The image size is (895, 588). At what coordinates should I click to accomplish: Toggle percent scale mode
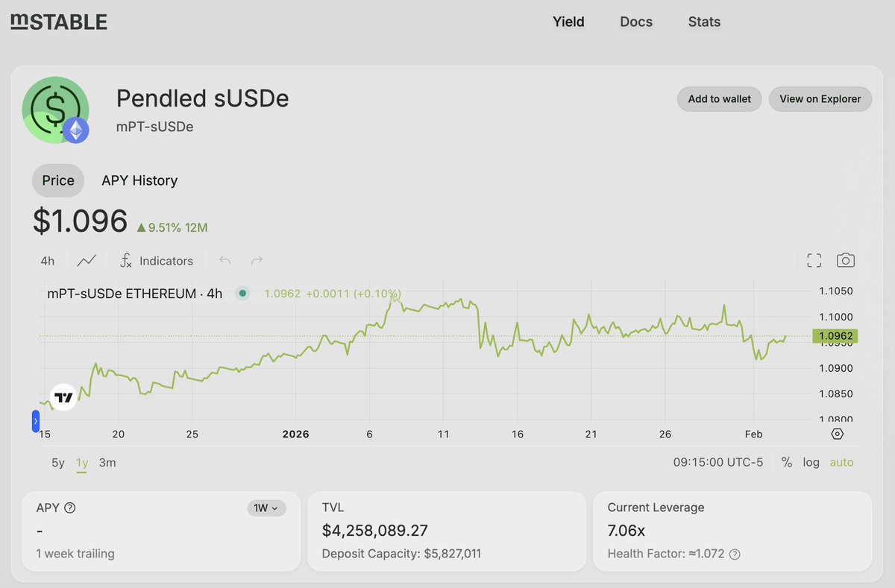pyautogui.click(x=787, y=462)
